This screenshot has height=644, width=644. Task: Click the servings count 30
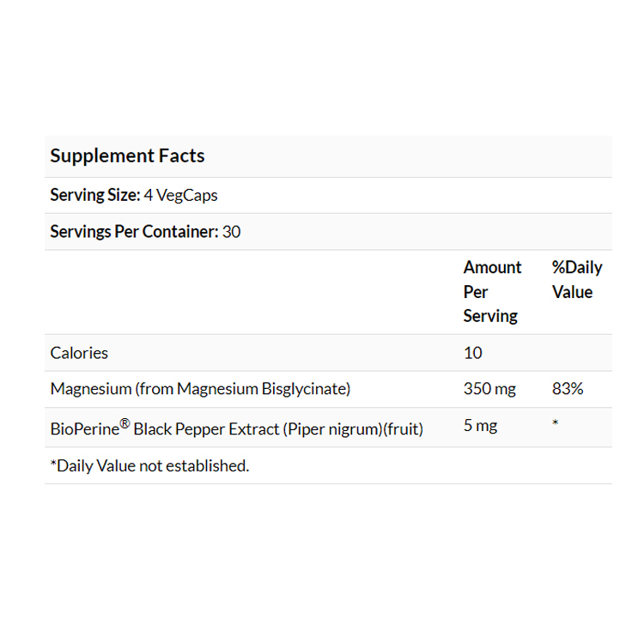point(232,232)
